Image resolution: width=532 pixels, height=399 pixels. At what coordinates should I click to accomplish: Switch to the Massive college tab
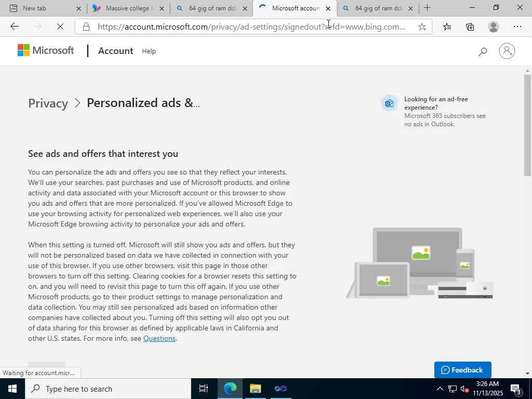(128, 8)
